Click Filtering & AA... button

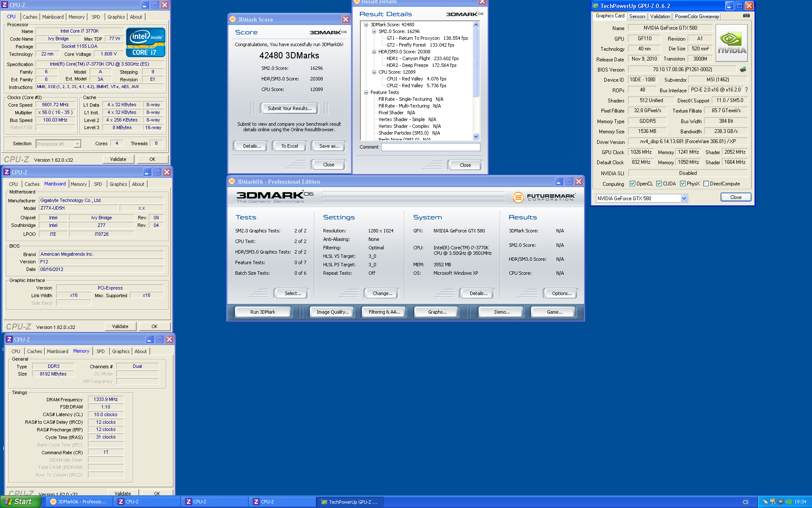point(384,312)
